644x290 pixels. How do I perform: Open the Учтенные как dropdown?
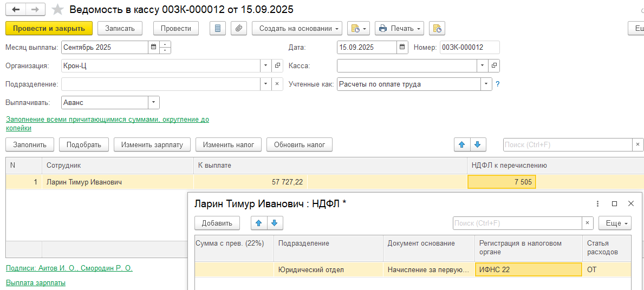(x=486, y=84)
